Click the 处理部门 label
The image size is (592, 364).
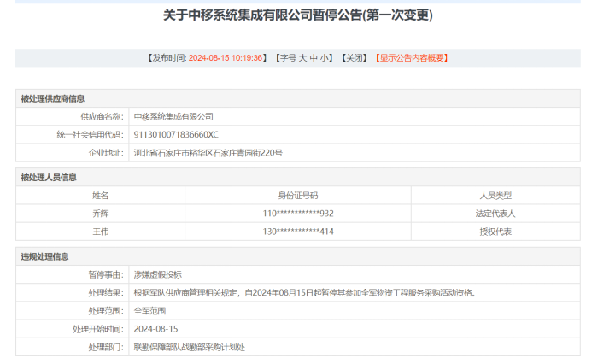click(106, 347)
